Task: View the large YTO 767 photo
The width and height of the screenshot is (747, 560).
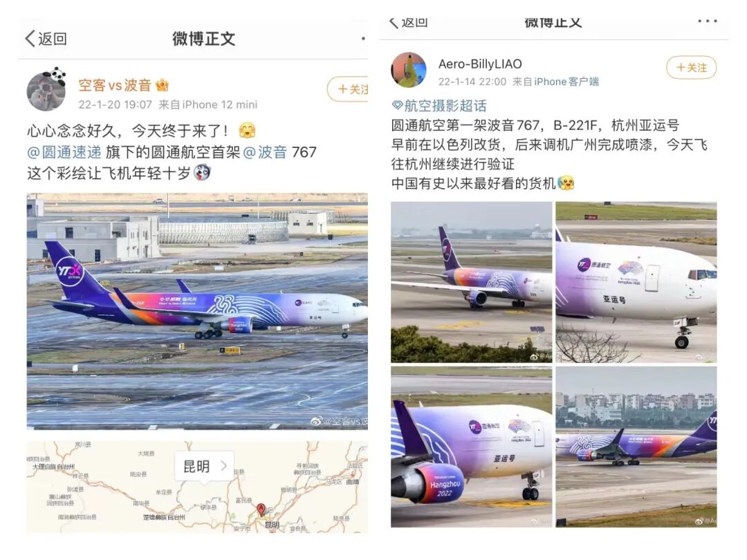Action: coord(197,311)
